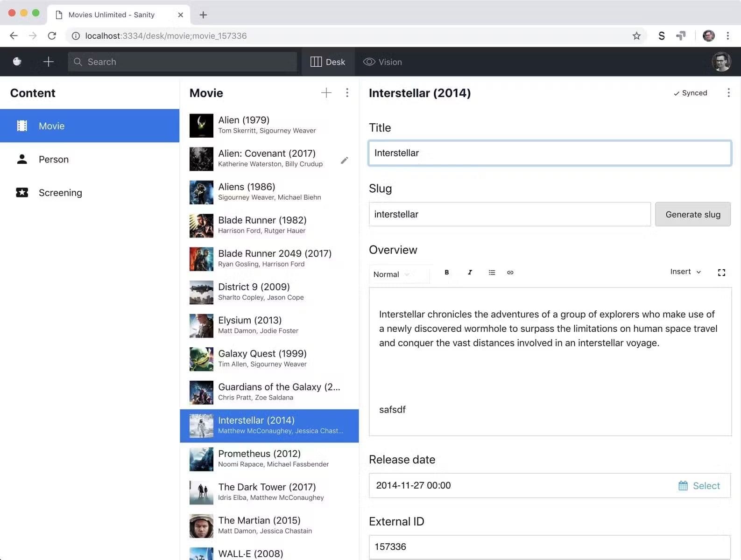
Task: Click the Search input field
Action: point(182,62)
